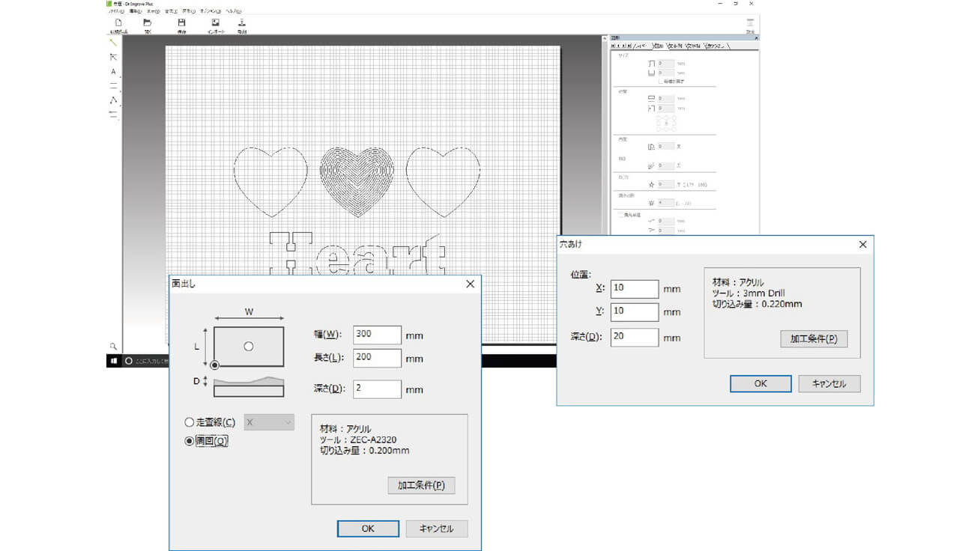The width and height of the screenshot is (980, 551).
Task: Click 加工条件(P) button in 穴あけ dialog
Action: (x=814, y=338)
